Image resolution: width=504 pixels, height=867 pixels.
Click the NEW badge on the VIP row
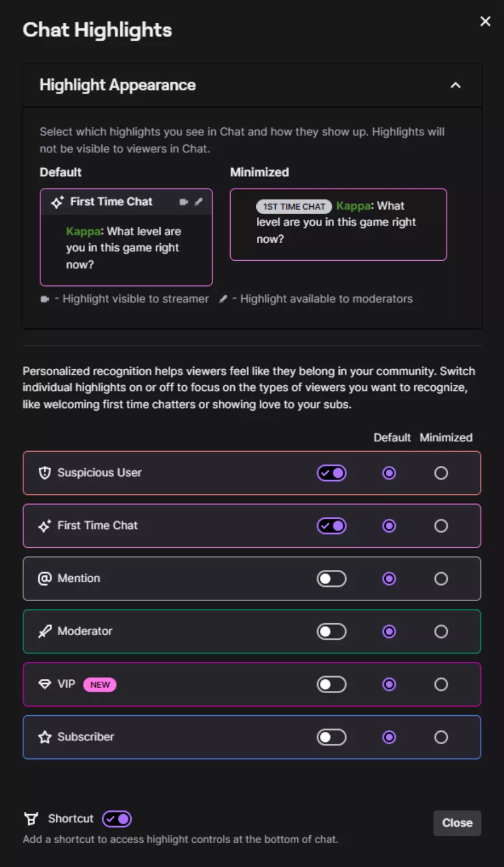99,685
